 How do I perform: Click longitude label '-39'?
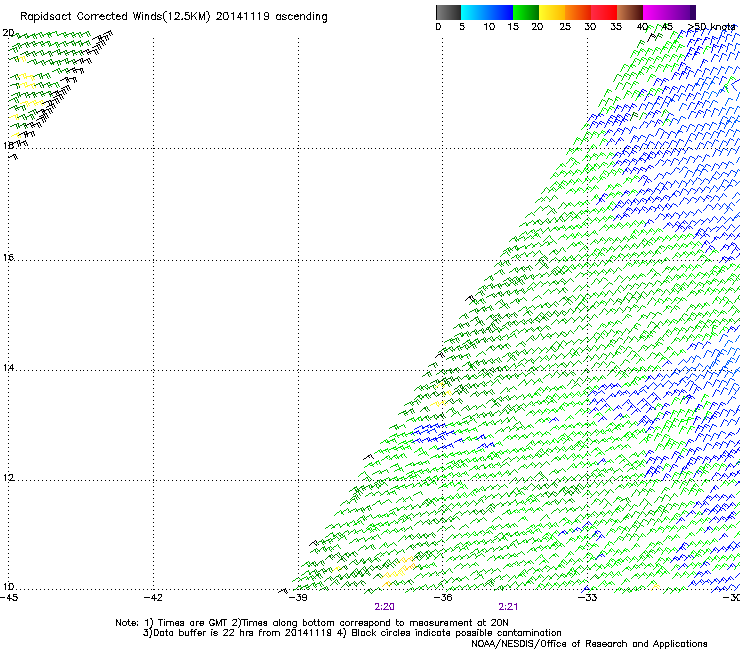click(x=298, y=598)
